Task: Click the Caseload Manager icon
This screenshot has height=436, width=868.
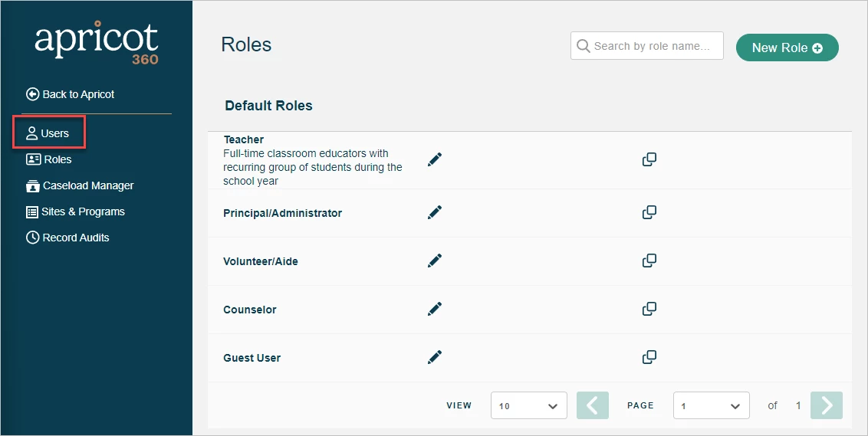Action: (x=33, y=186)
